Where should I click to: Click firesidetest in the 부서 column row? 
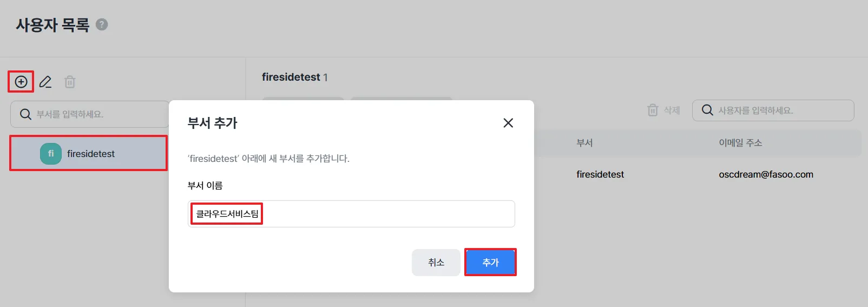[x=600, y=174]
